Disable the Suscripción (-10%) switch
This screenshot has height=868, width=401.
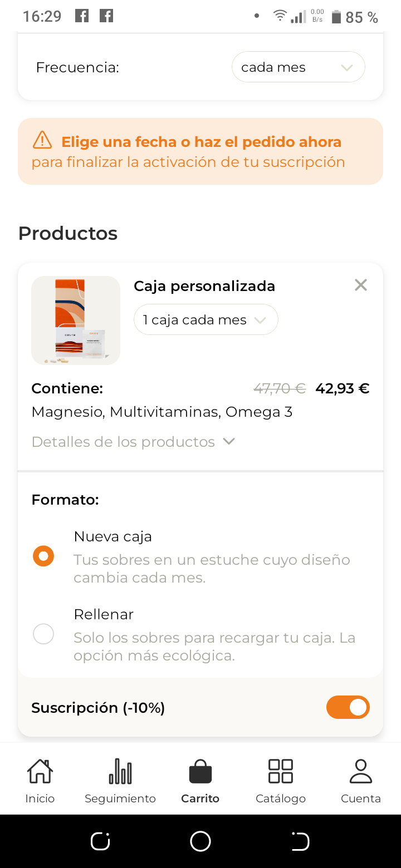click(x=348, y=707)
